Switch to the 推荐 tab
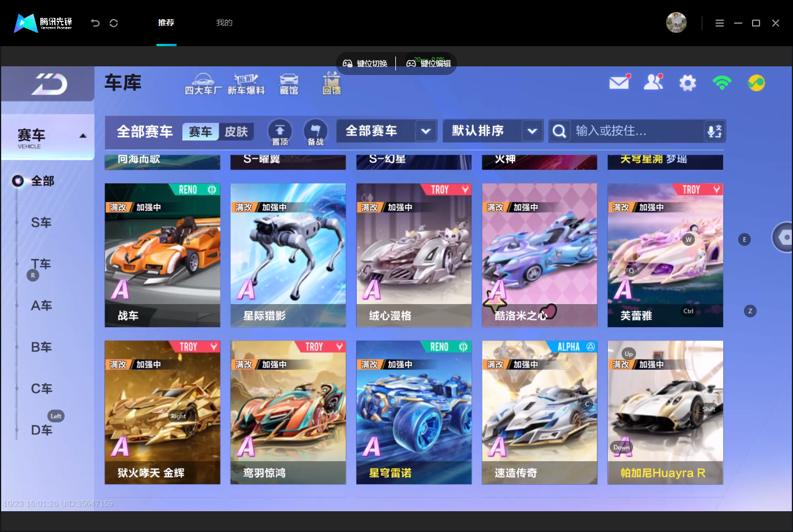The height and width of the screenshot is (532, 793). 166,23
